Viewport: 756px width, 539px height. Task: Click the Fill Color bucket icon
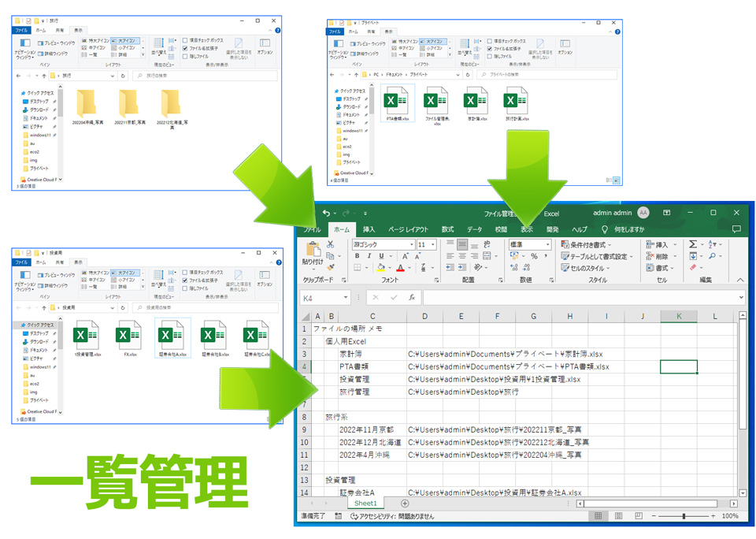point(381,266)
